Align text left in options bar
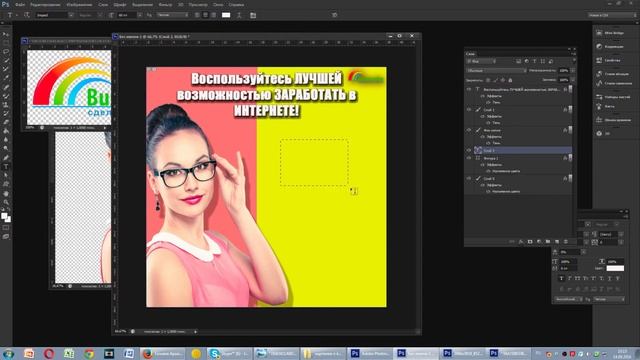The image size is (640, 360). click(x=197, y=15)
